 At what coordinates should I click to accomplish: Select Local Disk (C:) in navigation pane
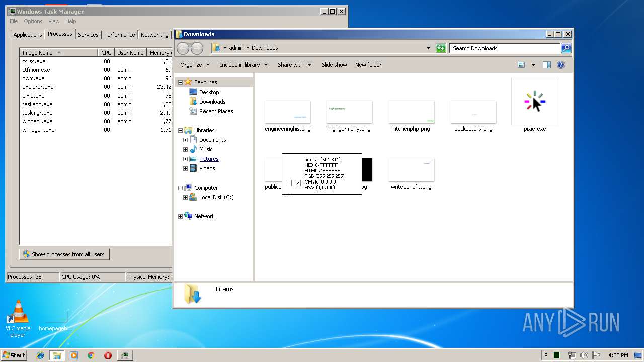pos(216,197)
